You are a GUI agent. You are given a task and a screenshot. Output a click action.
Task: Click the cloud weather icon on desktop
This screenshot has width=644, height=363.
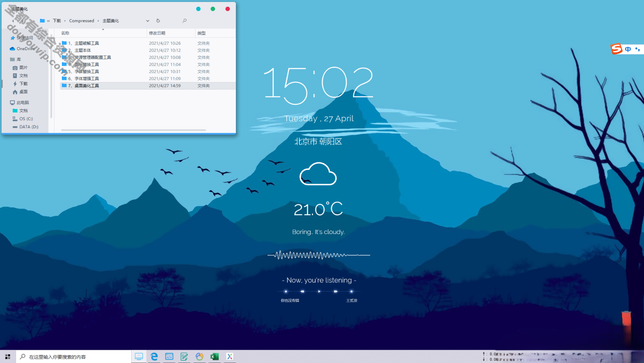(x=318, y=174)
